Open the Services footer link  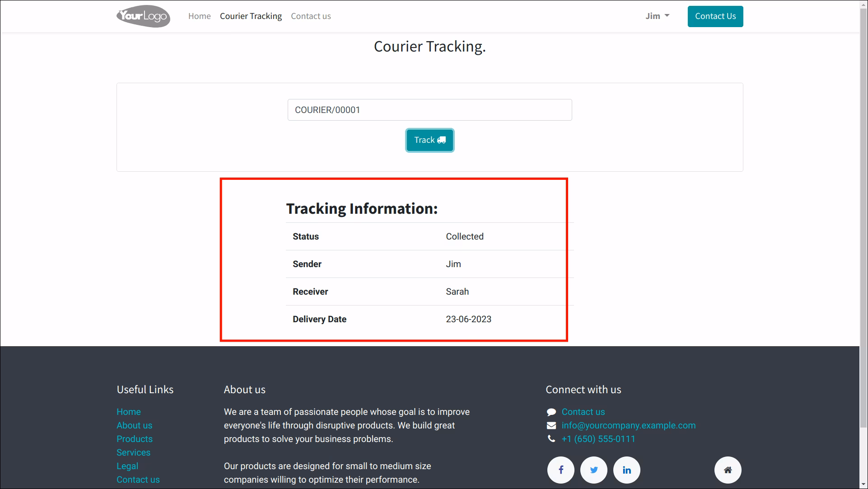point(133,453)
